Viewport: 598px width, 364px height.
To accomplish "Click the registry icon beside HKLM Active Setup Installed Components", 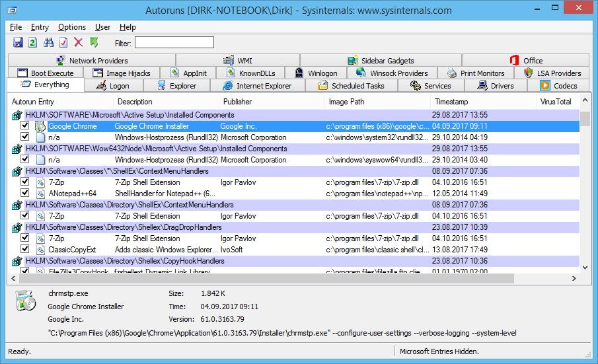I will coord(17,115).
